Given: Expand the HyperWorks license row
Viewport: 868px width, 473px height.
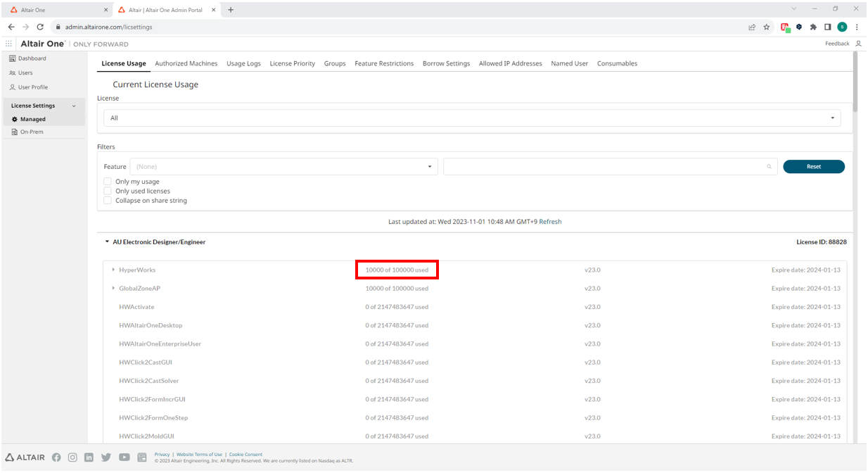Looking at the screenshot, I should (x=113, y=270).
